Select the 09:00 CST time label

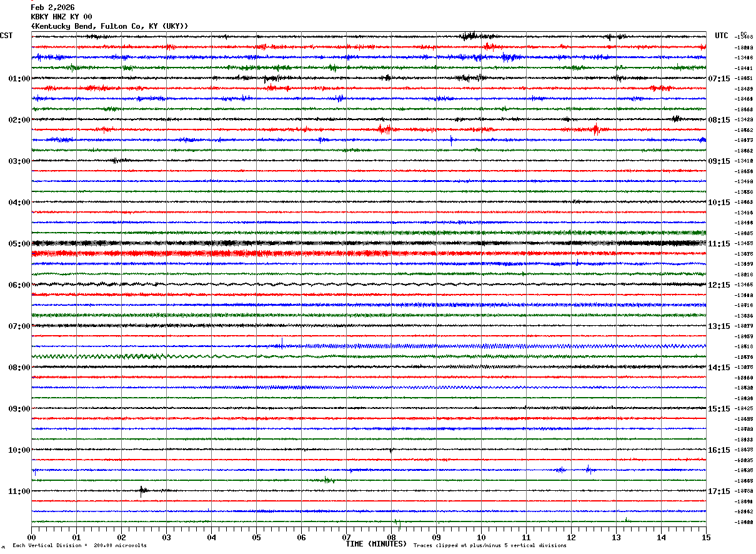19,409
